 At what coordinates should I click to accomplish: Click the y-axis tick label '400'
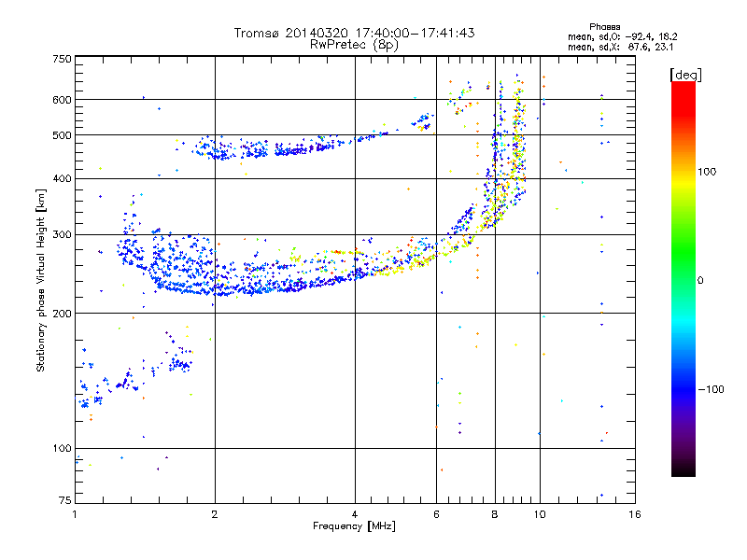[62, 179]
